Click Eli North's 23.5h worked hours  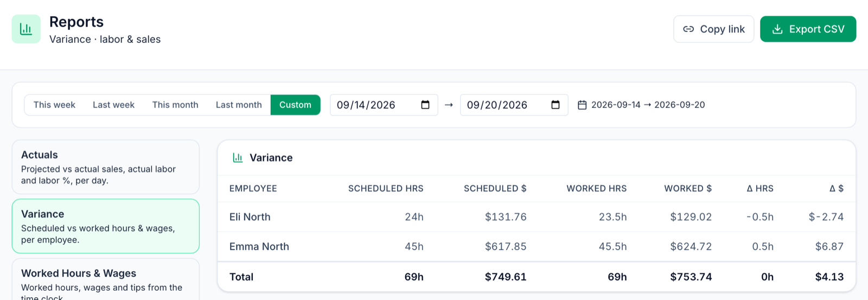[x=612, y=217]
